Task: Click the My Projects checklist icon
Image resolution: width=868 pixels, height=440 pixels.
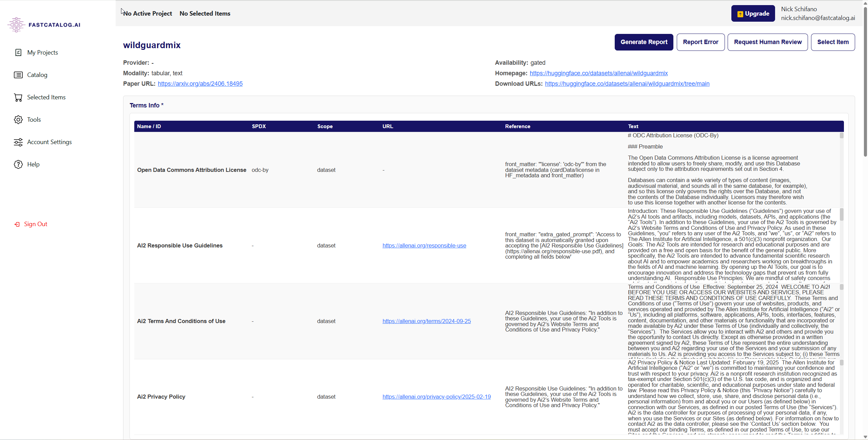Action: (18, 53)
